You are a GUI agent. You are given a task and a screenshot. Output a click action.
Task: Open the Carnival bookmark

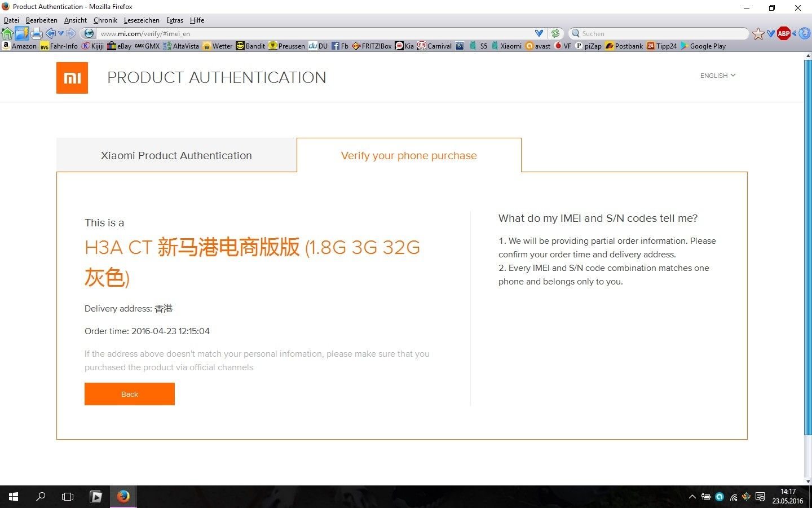(434, 46)
